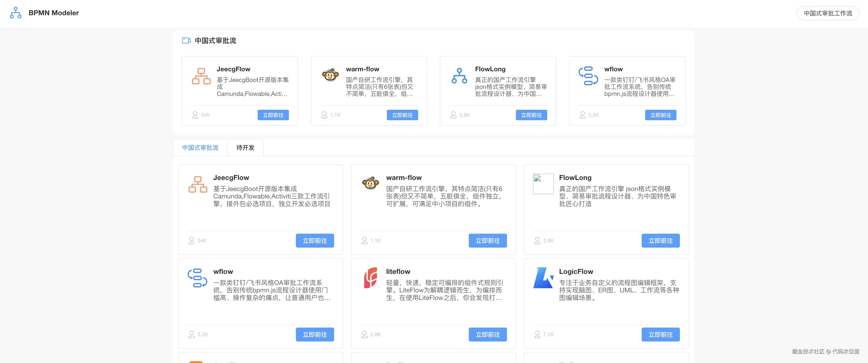Switch to the 待开发 tab
The width and height of the screenshot is (868, 363).
[x=245, y=147]
